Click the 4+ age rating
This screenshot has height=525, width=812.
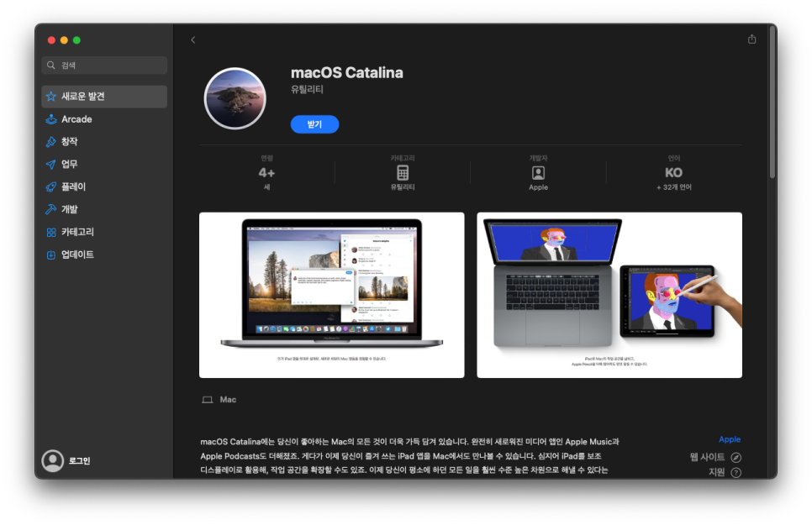pyautogui.click(x=266, y=173)
